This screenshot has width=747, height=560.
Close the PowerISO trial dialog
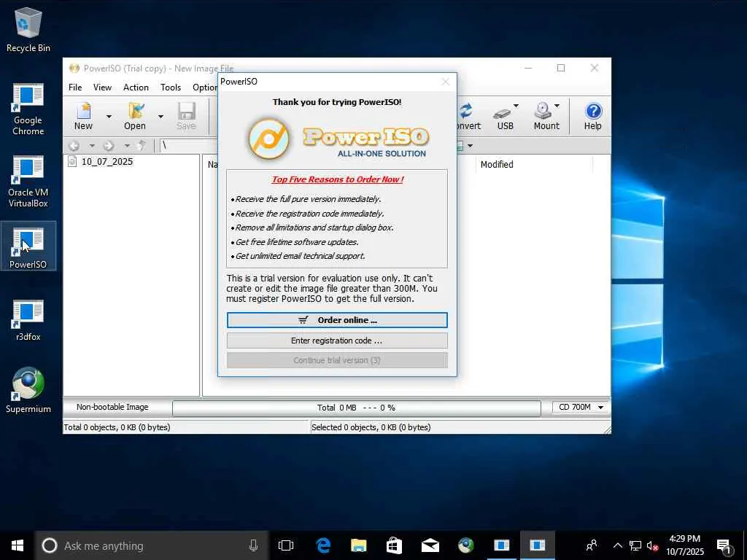446,82
